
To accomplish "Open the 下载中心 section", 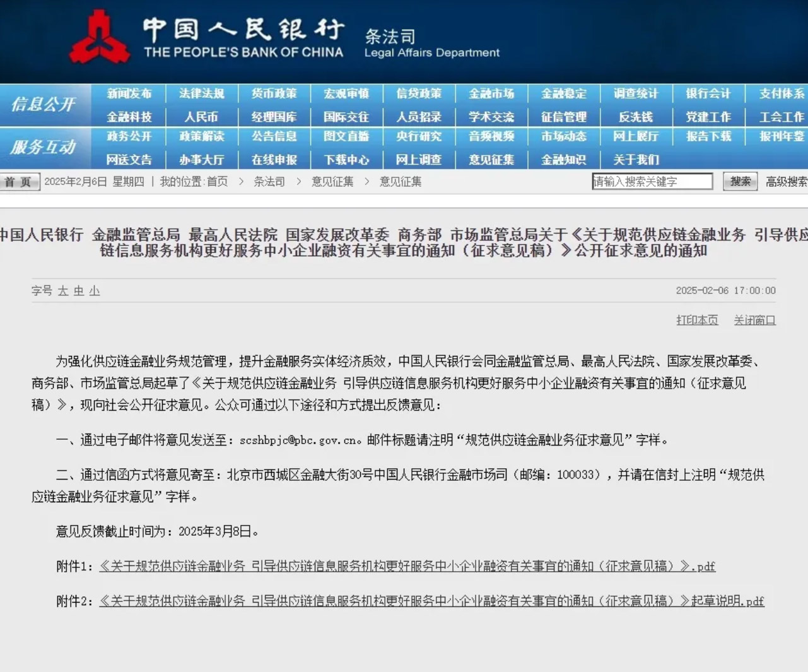I will coord(346,160).
